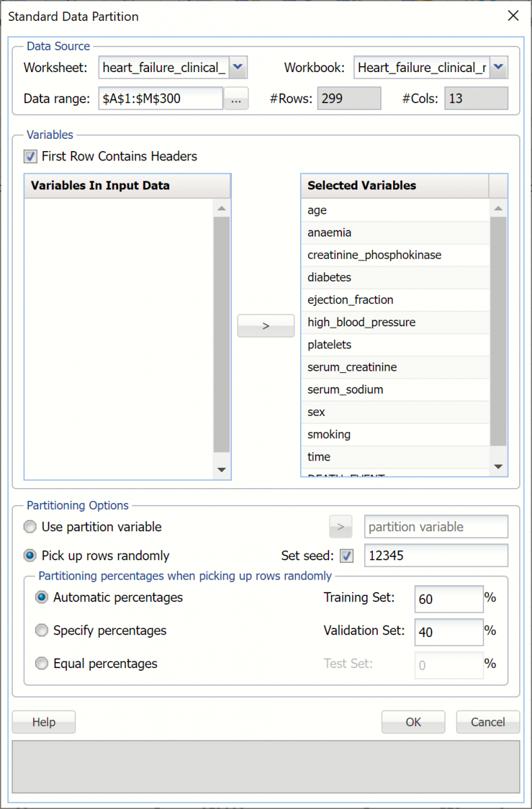Open the Worksheet dropdown

tap(239, 67)
